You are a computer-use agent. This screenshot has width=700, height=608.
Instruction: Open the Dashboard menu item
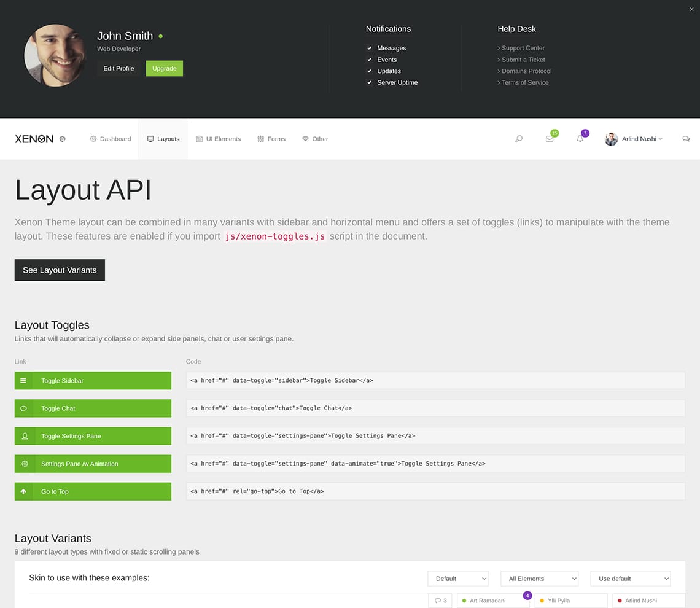110,139
